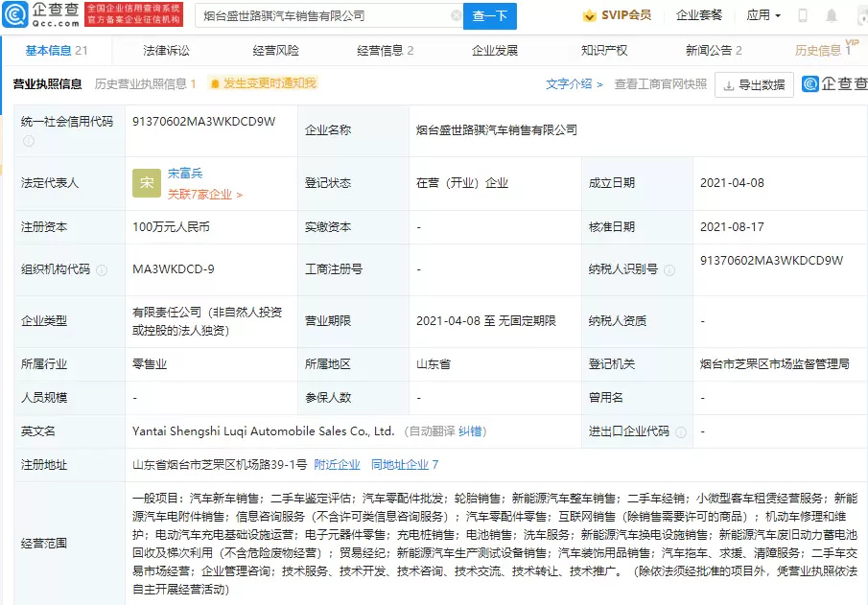This screenshot has width=868, height=605.
Task: Open 附近企业 nearby companies link
Action: pos(337,465)
